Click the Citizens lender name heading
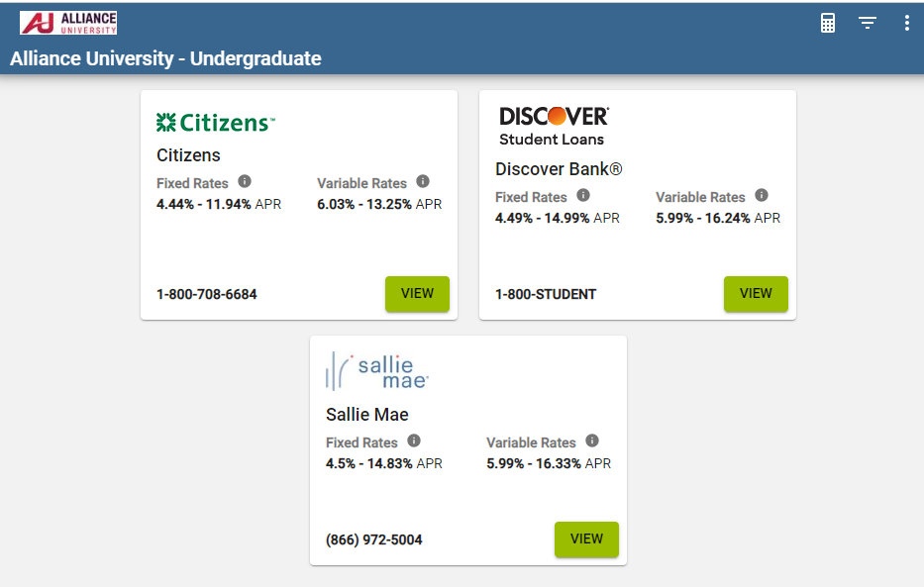Viewport: 924px width, 587px height. (188, 155)
